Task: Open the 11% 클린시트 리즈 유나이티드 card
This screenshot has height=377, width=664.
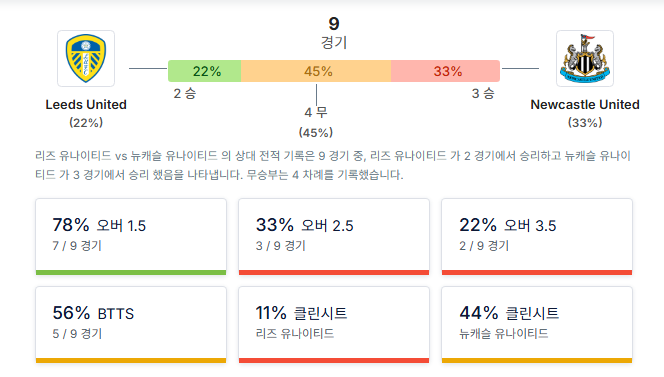Action: pyautogui.click(x=334, y=325)
